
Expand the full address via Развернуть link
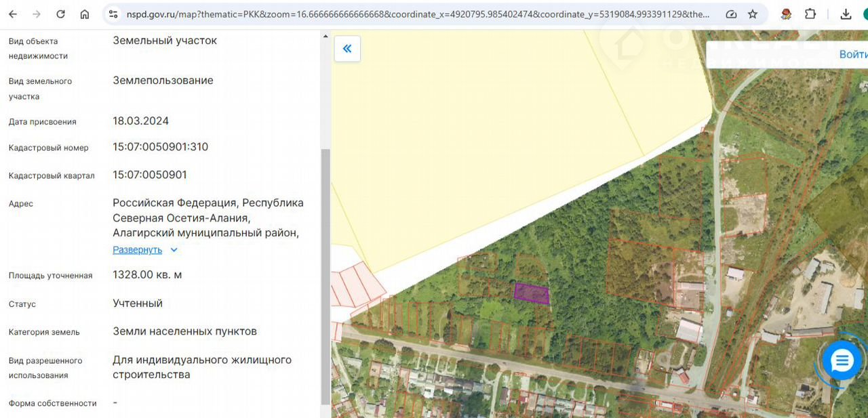pyautogui.click(x=137, y=250)
